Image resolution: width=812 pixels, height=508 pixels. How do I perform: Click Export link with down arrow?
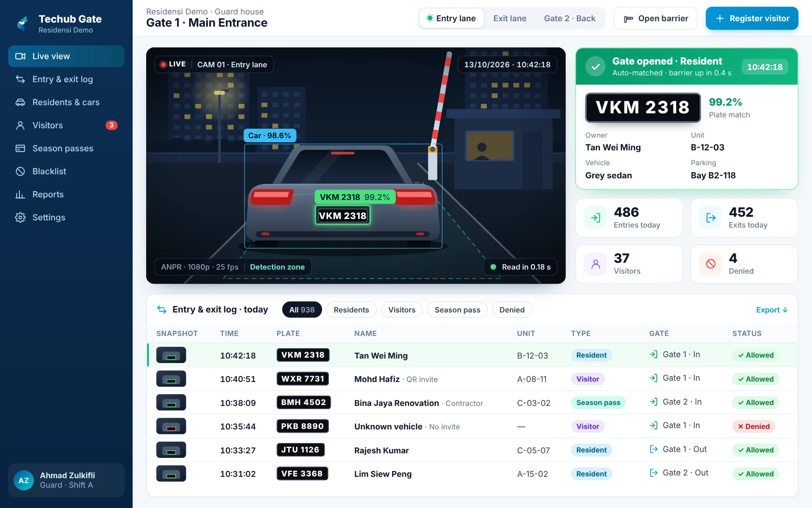772,310
